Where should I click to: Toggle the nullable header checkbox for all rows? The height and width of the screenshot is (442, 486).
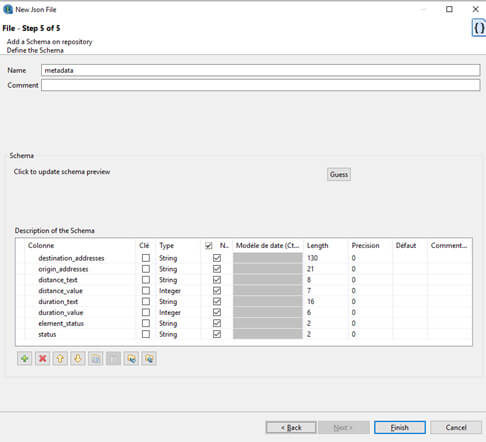point(209,246)
